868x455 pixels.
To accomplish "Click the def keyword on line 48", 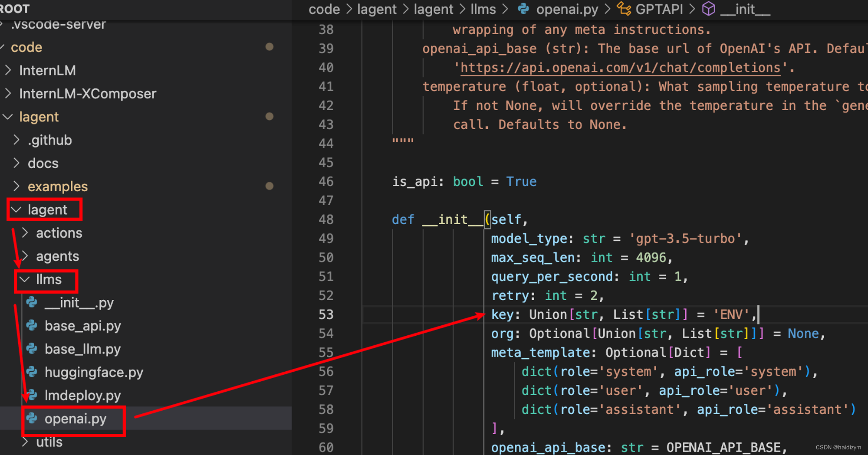I will pos(403,219).
